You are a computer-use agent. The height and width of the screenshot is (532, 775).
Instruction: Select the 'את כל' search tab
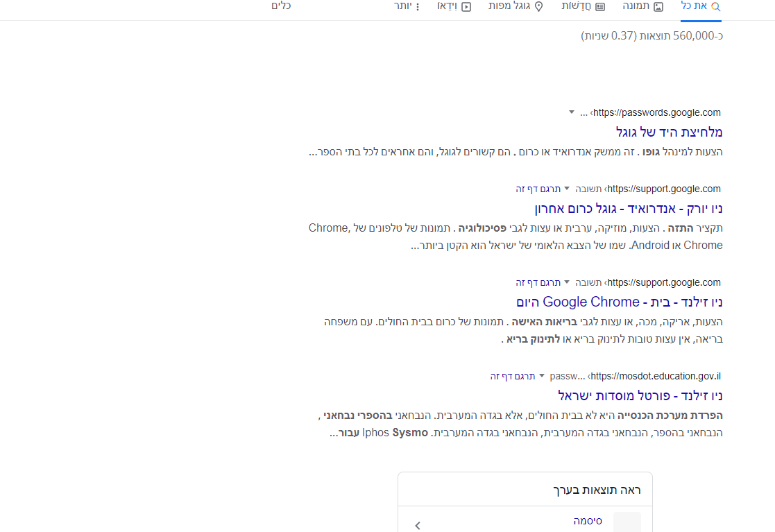pos(701,6)
